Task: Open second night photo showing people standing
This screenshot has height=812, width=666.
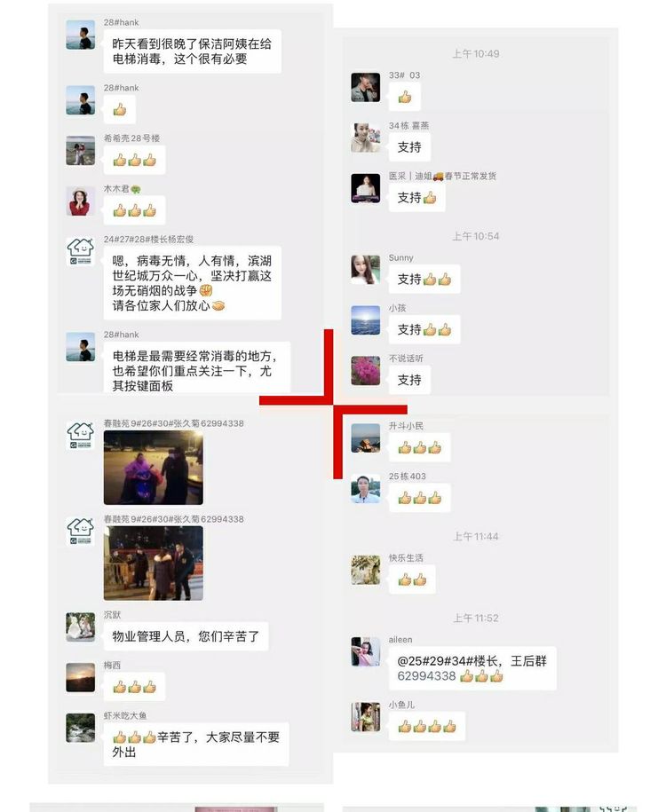Action: [154, 564]
